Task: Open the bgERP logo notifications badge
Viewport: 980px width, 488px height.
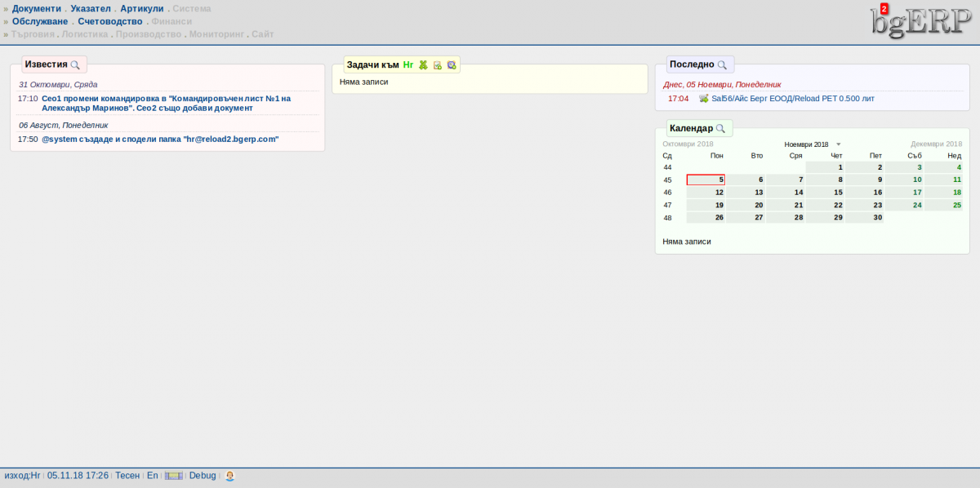Action: tap(884, 9)
